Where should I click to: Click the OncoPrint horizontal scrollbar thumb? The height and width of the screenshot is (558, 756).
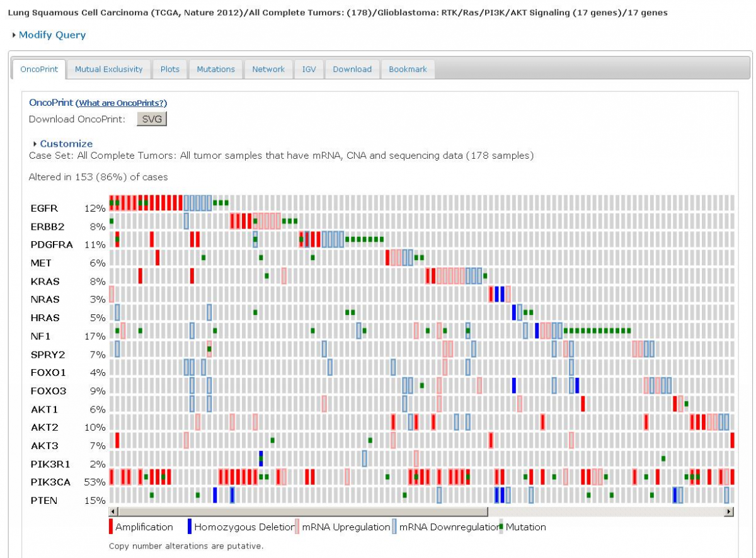pyautogui.click(x=303, y=511)
